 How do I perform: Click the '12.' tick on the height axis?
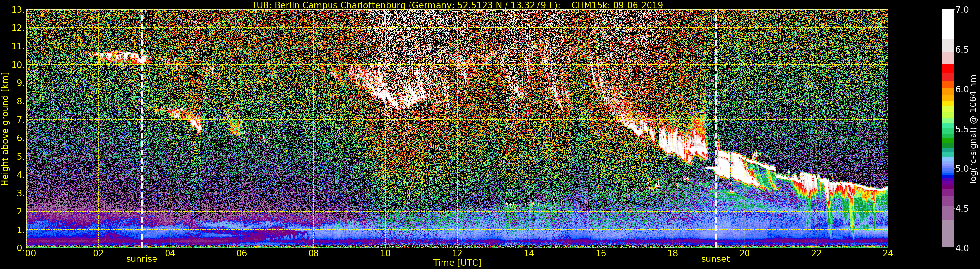pyautogui.click(x=18, y=28)
